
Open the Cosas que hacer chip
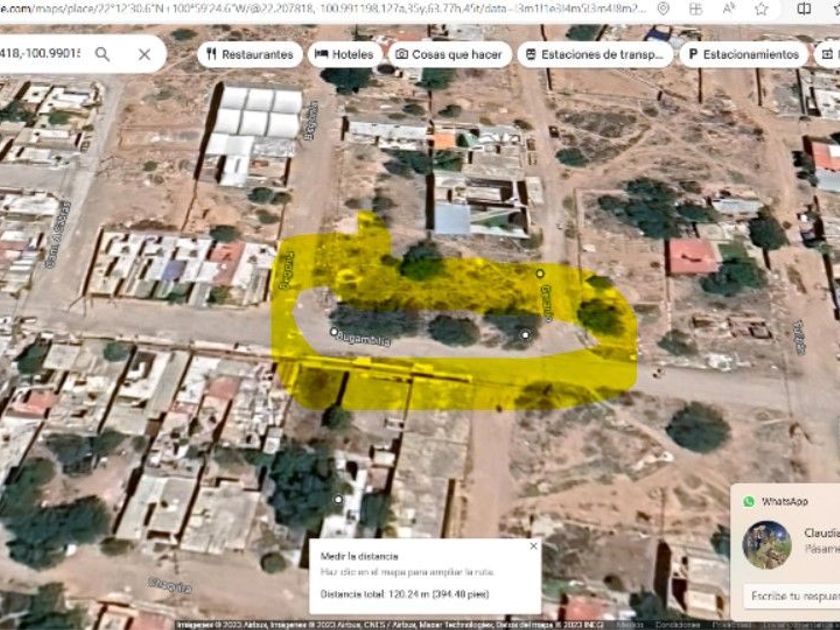point(449,54)
